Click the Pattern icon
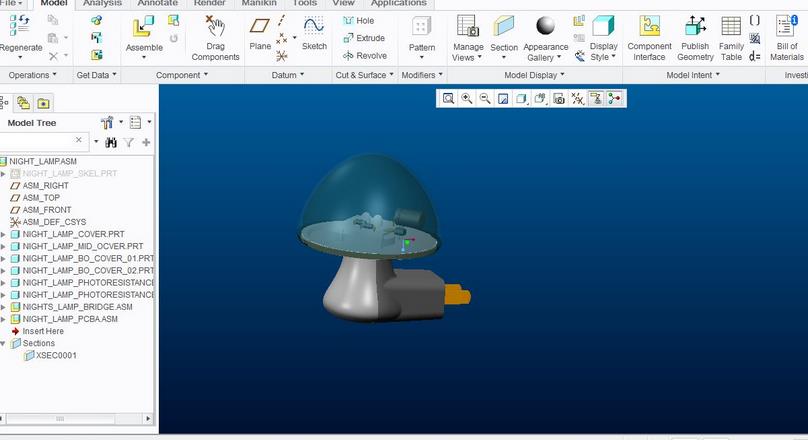Viewport: 808px width, 440px height. tap(421, 26)
